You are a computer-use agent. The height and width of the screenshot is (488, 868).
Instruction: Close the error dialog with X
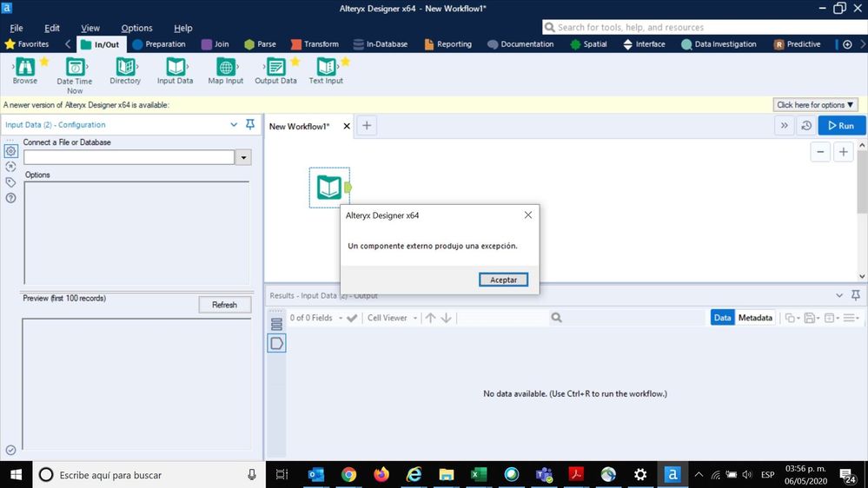[x=528, y=214]
